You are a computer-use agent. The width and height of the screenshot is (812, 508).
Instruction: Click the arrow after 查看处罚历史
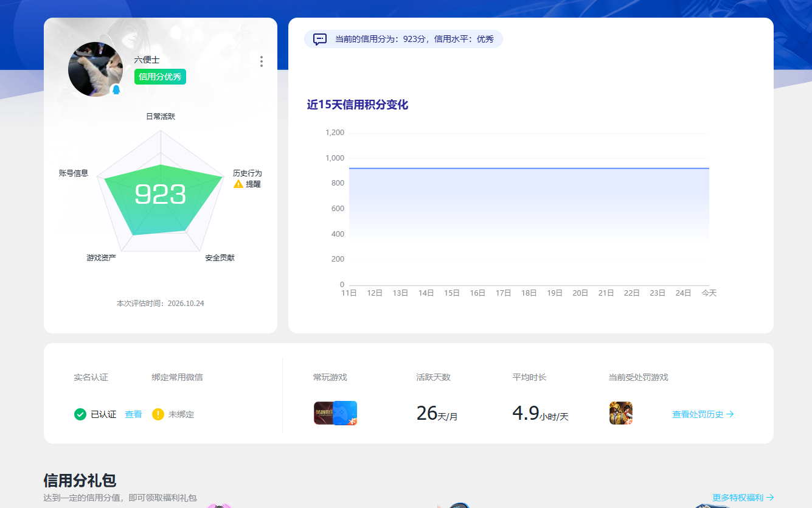point(730,414)
